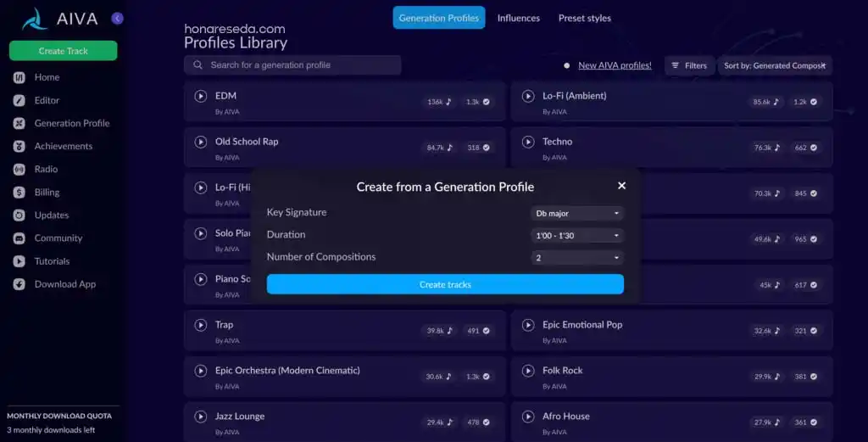Open the Editor sidebar icon

coord(19,100)
